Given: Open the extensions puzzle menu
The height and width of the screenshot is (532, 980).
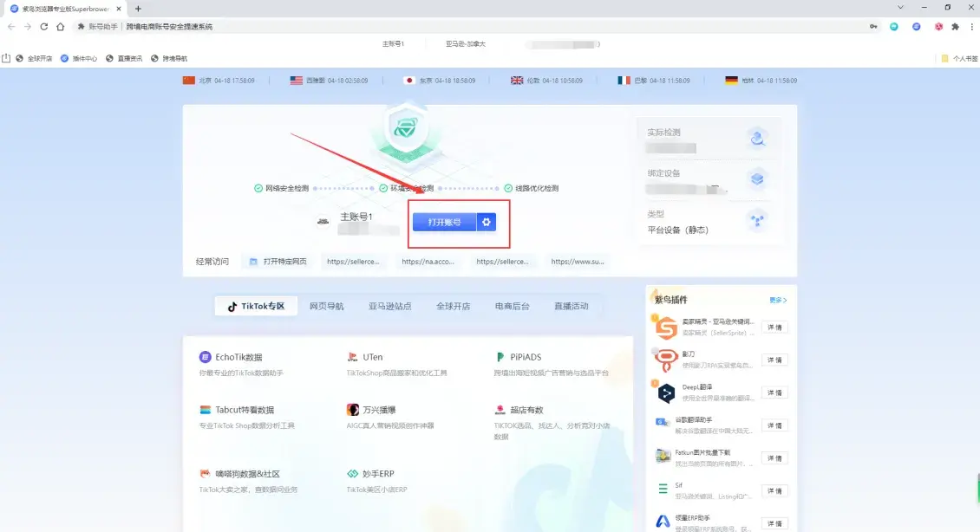Looking at the screenshot, I should pyautogui.click(x=955, y=26).
